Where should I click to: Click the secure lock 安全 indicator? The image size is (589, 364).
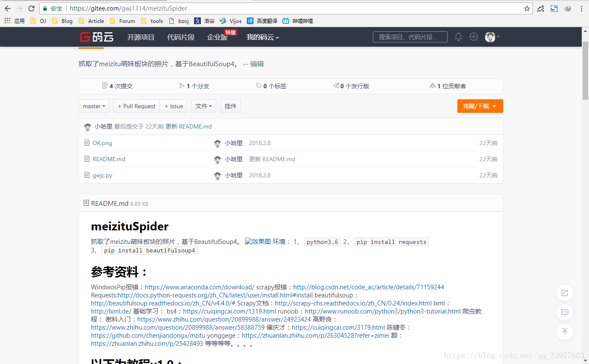53,8
